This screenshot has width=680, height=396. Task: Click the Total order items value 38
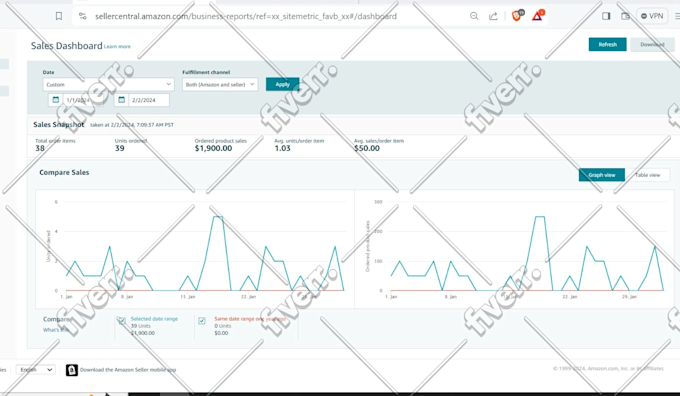coord(40,148)
